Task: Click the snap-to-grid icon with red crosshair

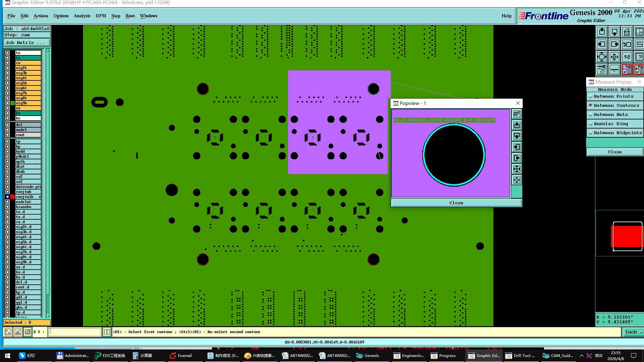Action: point(614,69)
